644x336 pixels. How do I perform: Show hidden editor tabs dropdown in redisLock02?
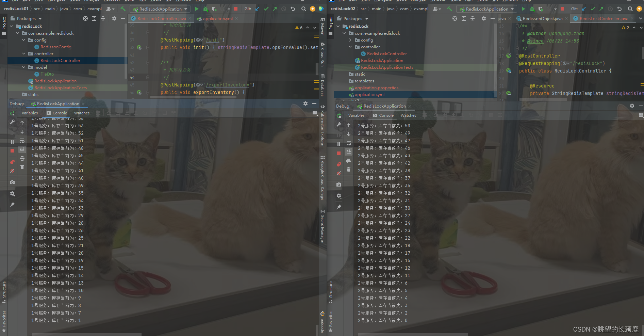tap(641, 18)
